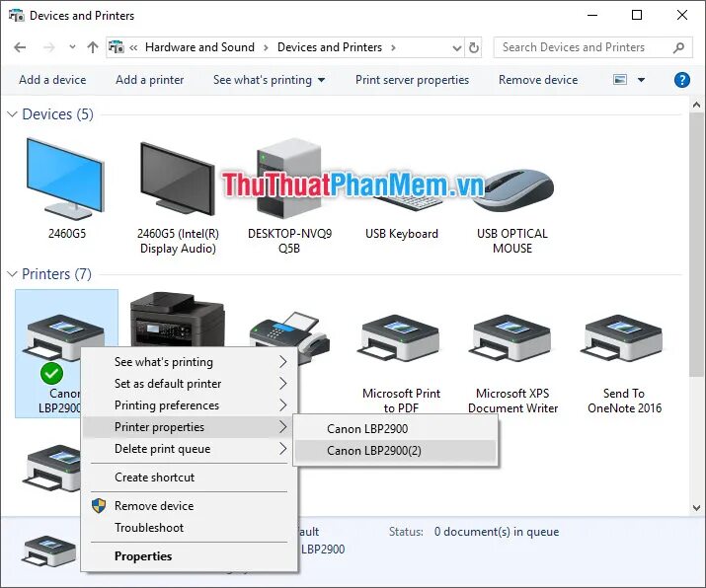Click the scrollbar down arrow
This screenshot has height=588, width=706.
click(x=696, y=508)
